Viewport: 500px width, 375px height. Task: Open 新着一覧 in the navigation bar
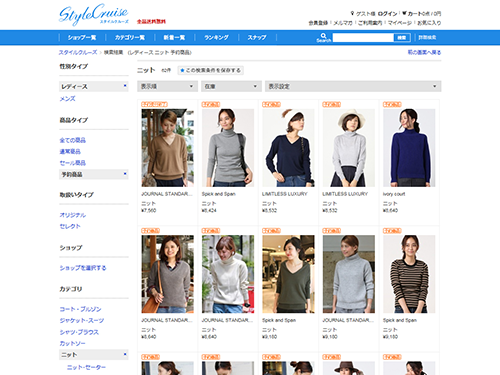point(174,37)
